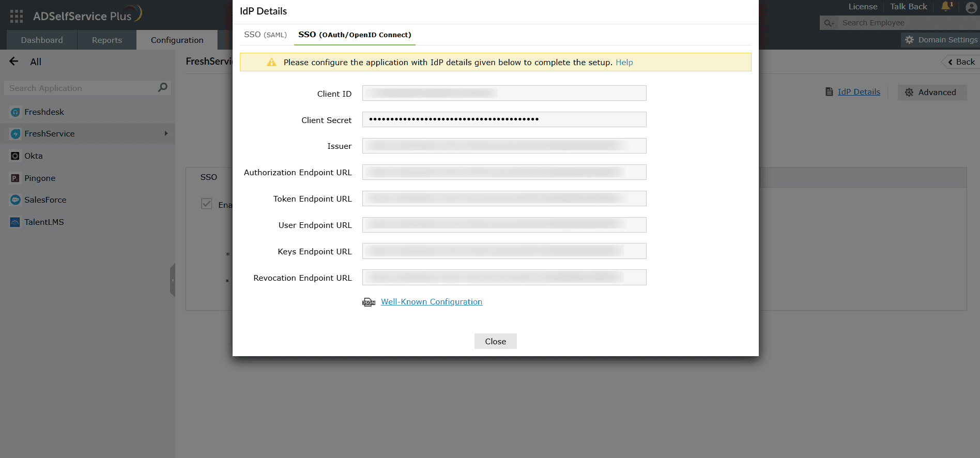The image size is (980, 458).
Task: Open Domain Settings
Action: coord(941,40)
